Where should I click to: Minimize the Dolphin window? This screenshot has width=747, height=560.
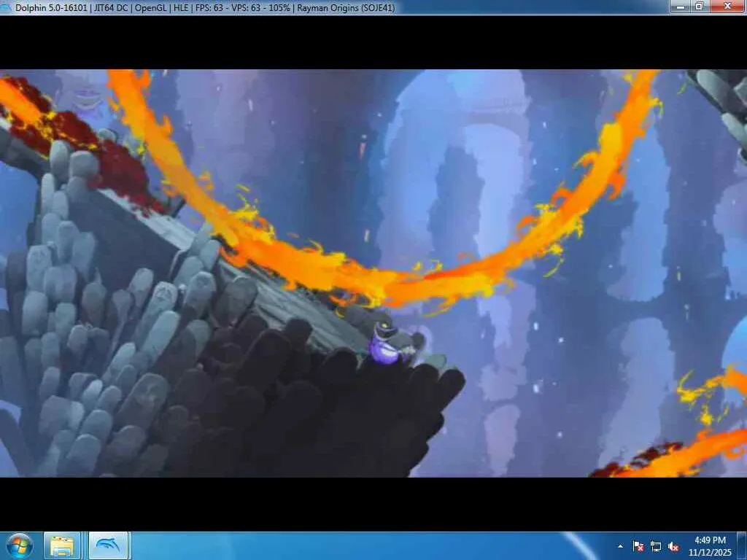(x=681, y=6)
